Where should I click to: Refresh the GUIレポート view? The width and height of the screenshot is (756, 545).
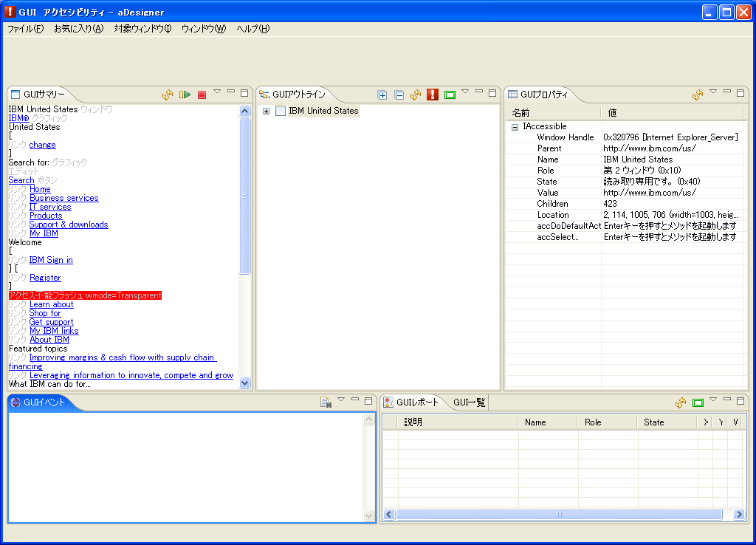coord(681,402)
